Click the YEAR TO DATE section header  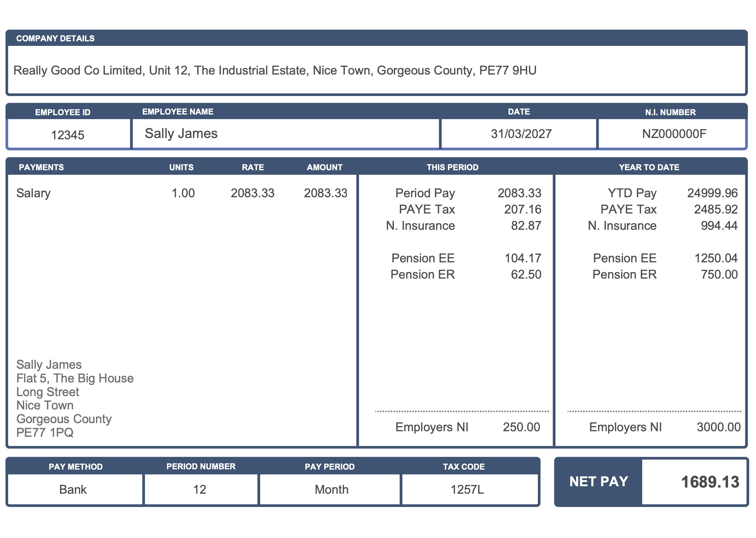point(649,167)
